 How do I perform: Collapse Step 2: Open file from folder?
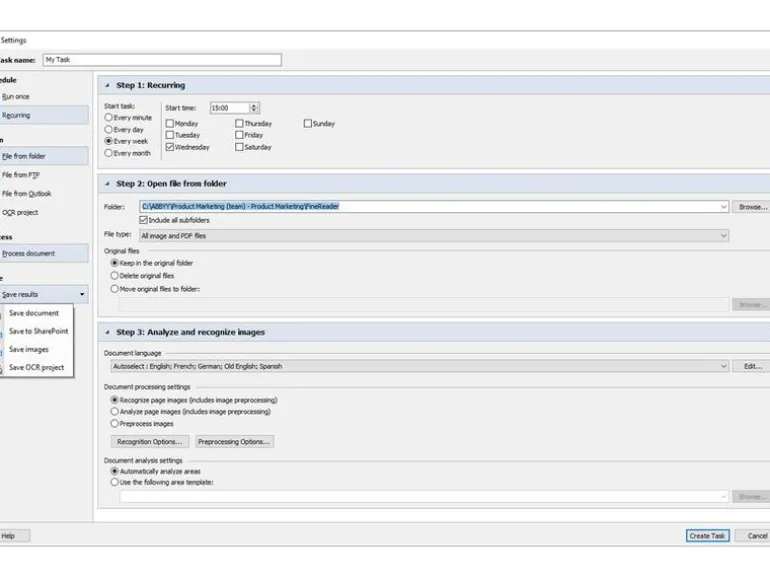coord(107,184)
